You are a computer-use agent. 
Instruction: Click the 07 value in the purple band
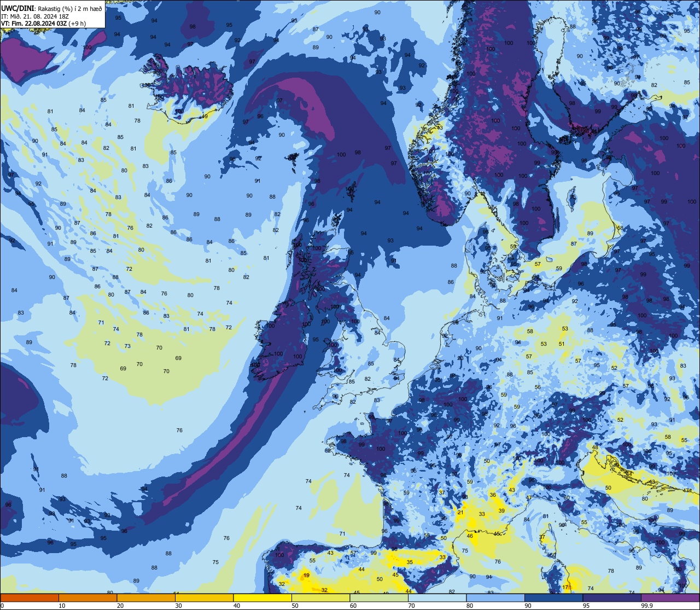(x=279, y=101)
